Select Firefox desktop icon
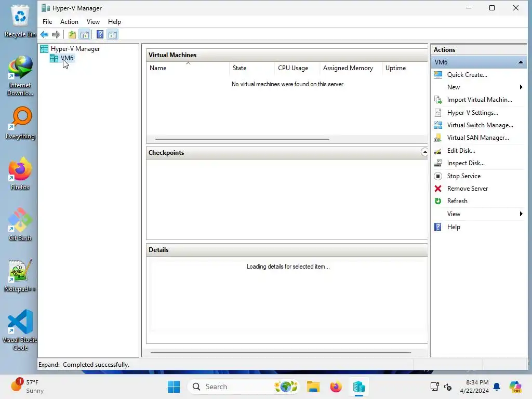Screen dimensions: 532x399 (x=20, y=174)
